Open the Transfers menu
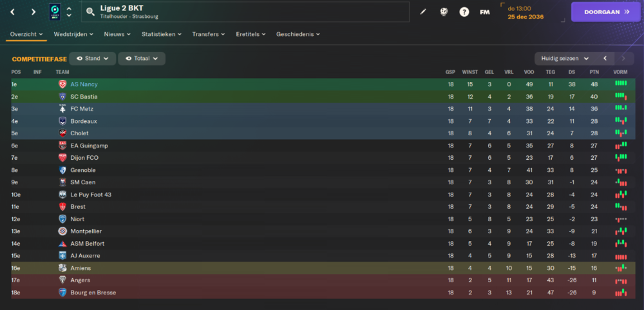644x310 pixels. point(208,34)
